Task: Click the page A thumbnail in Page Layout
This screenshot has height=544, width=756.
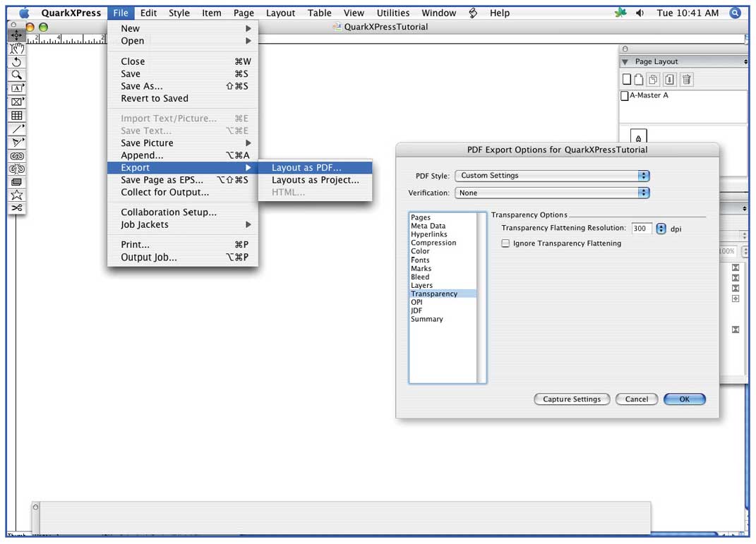Action: (639, 136)
